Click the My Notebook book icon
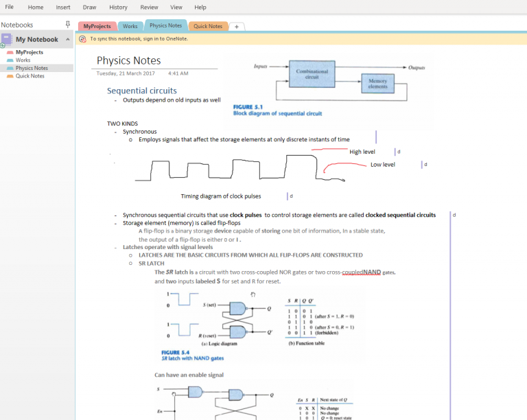527x420 pixels. click(x=6, y=39)
